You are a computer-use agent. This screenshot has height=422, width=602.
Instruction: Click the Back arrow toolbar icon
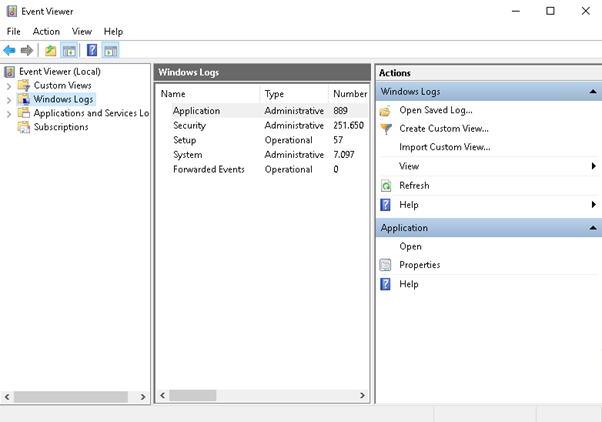coord(9,50)
